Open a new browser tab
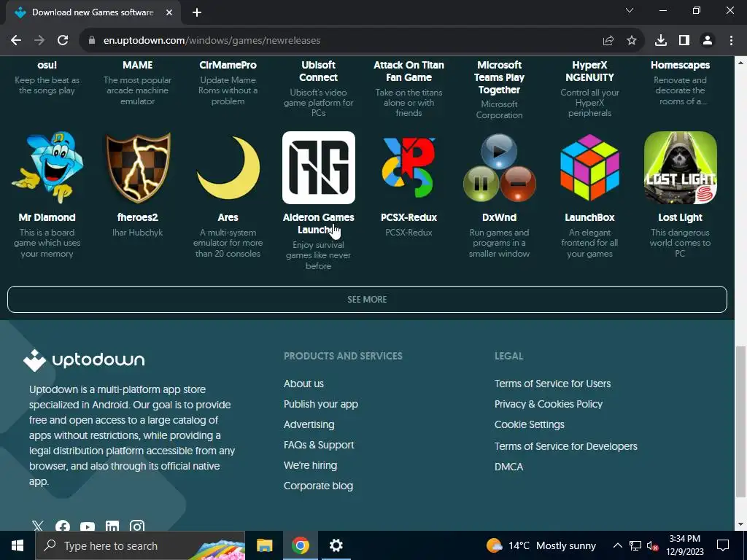 tap(197, 12)
